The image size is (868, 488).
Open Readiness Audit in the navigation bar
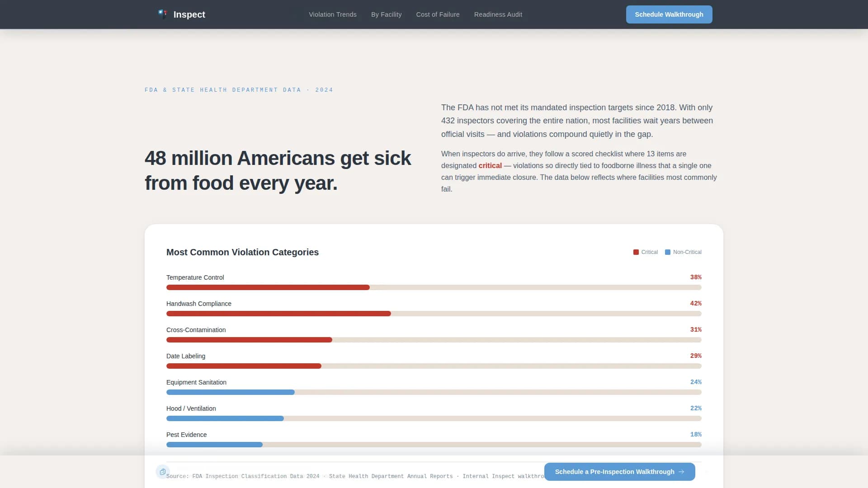[498, 14]
